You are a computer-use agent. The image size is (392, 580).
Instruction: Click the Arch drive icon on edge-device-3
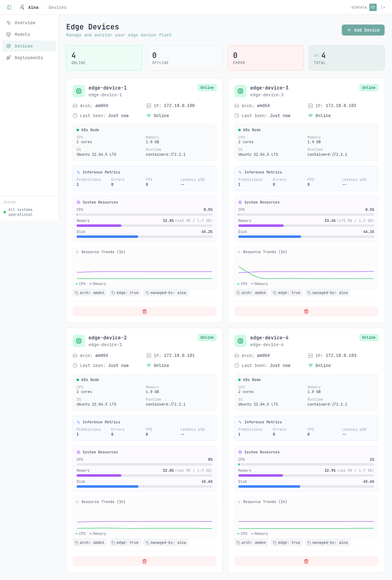click(x=237, y=106)
